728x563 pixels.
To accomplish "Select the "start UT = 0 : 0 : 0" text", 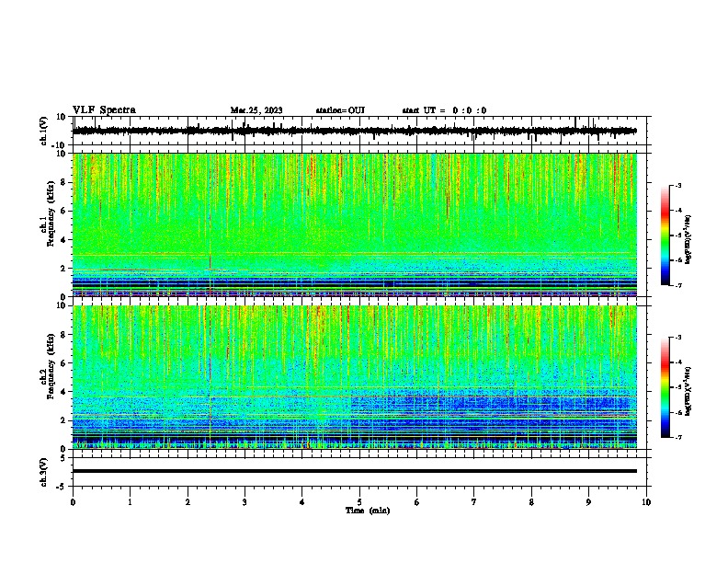I will coord(444,110).
